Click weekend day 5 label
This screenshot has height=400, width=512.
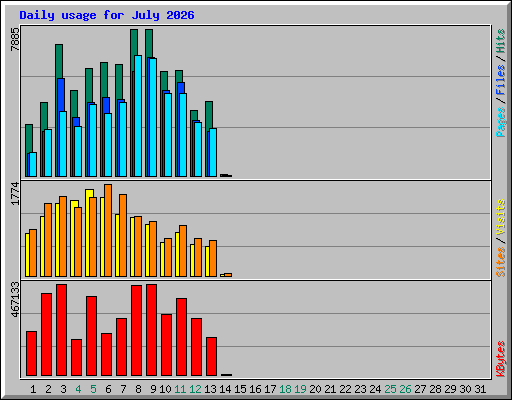(x=93, y=389)
